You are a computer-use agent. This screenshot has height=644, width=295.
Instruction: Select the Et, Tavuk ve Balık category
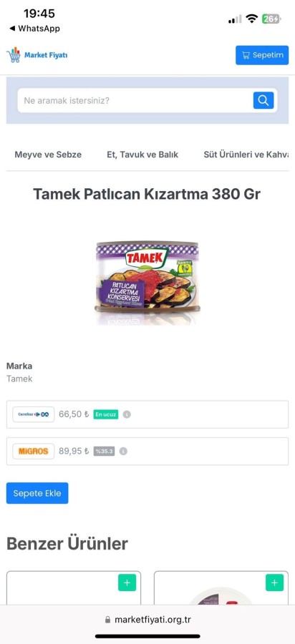(x=142, y=155)
